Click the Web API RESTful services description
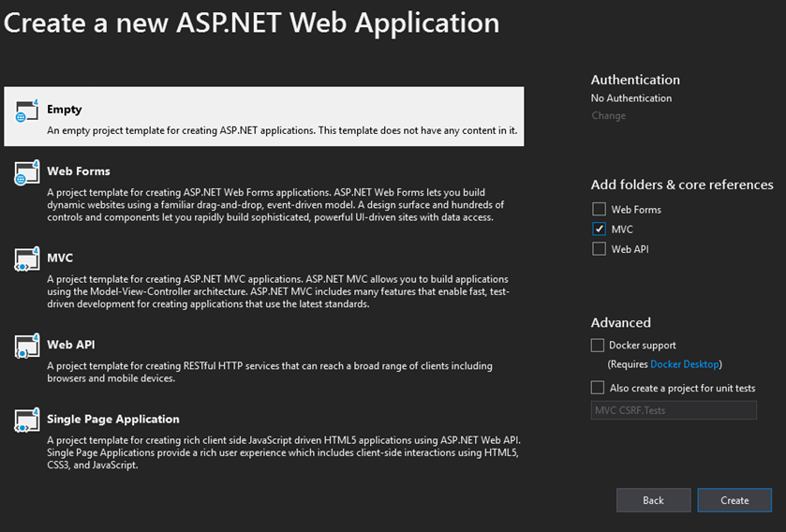Image resolution: width=786 pixels, height=532 pixels. 270,372
